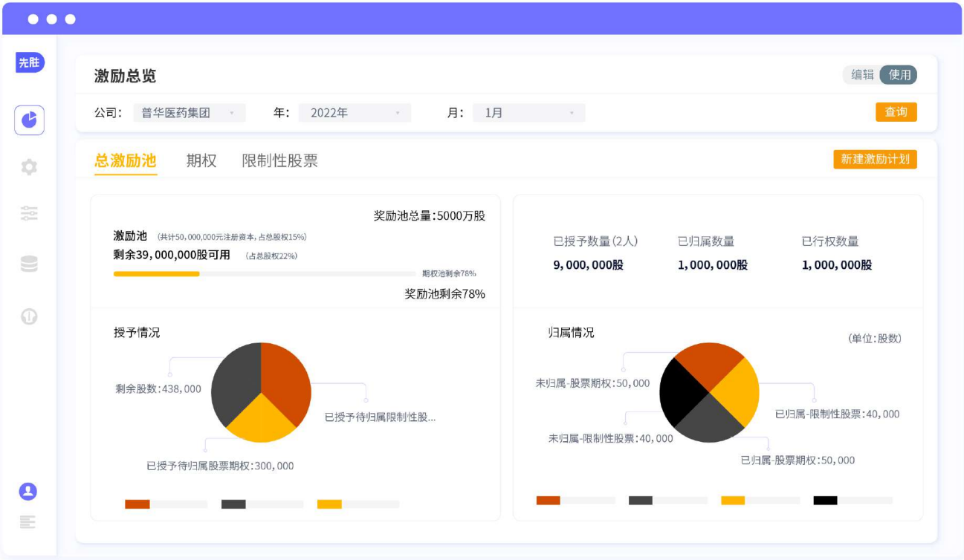
Task: Switch to 编辑 mode
Action: pyautogui.click(x=862, y=75)
